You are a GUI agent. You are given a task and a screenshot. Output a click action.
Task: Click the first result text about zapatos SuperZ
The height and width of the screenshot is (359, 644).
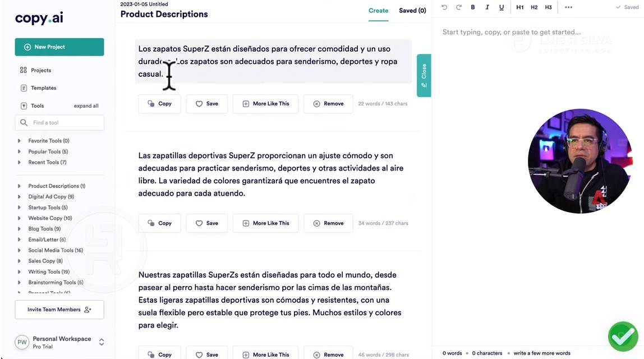click(x=273, y=61)
